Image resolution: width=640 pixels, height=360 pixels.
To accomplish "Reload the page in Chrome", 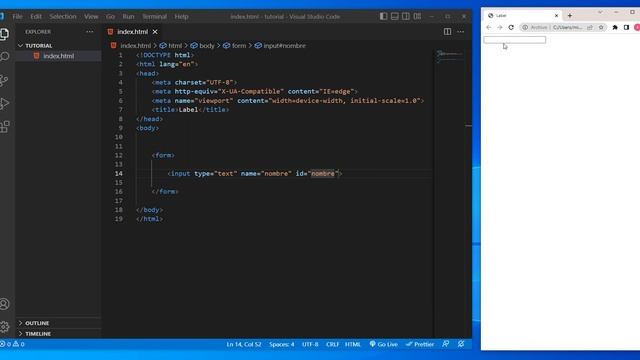I will point(511,27).
